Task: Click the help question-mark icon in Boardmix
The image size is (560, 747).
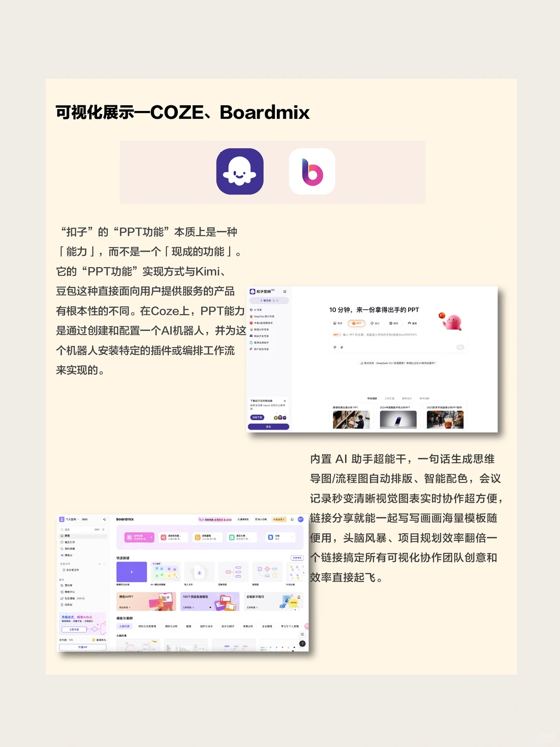Action: pyautogui.click(x=302, y=644)
